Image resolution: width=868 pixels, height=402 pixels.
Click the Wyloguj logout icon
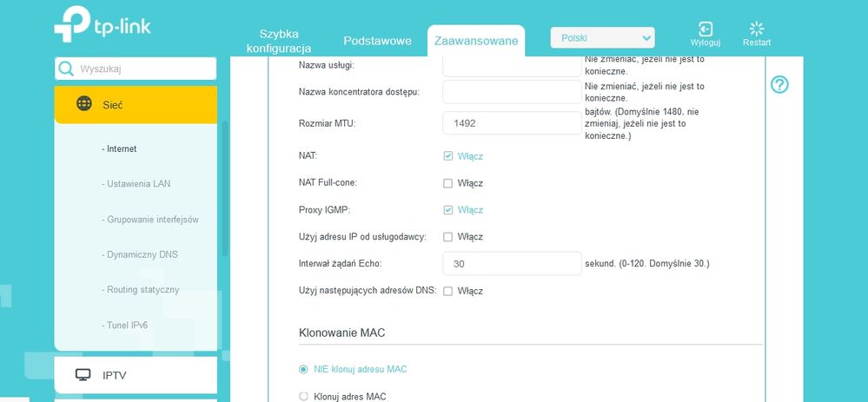tap(706, 29)
